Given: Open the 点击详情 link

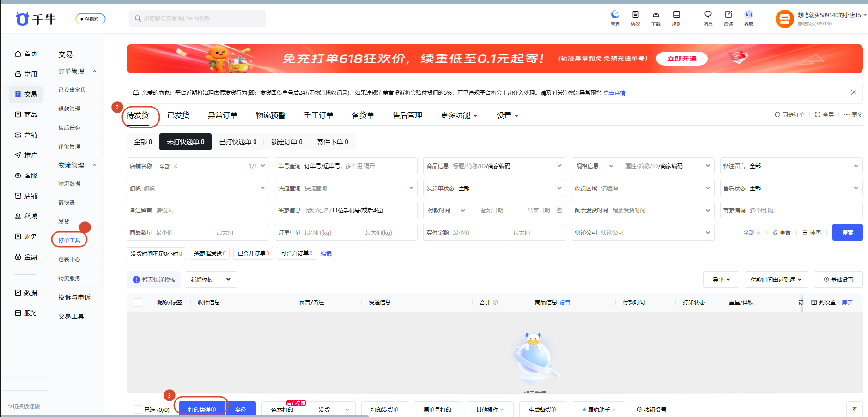Looking at the screenshot, I should (614, 93).
